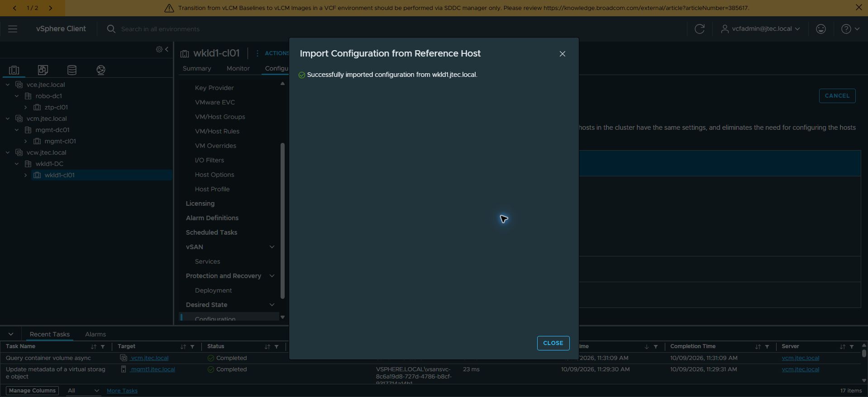Expand the ztp-cl01 cluster node

tap(26, 107)
